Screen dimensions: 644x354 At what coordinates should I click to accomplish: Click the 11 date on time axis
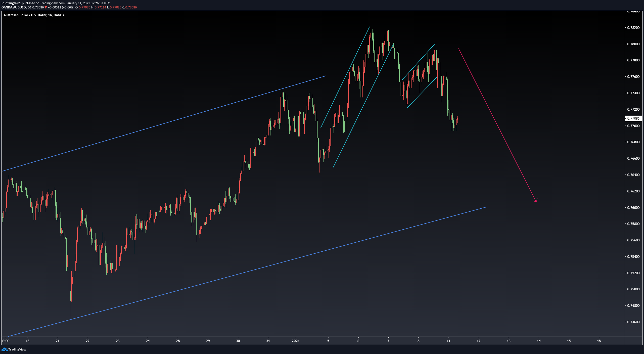(449, 341)
